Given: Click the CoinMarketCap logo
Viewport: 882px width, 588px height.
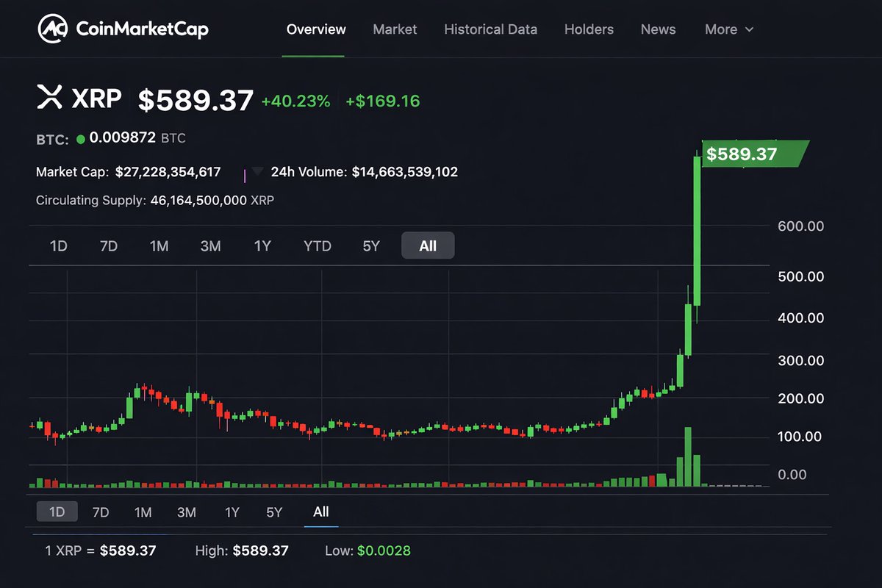Looking at the screenshot, I should coord(123,29).
